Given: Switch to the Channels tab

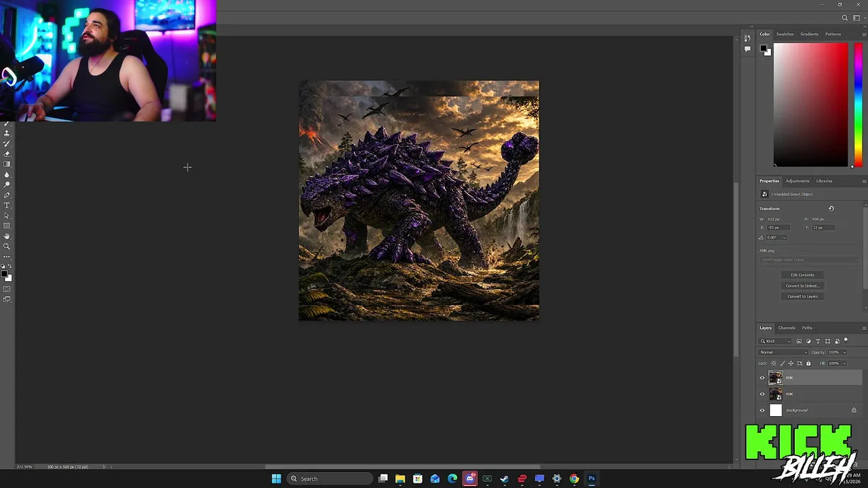Looking at the screenshot, I should [787, 328].
